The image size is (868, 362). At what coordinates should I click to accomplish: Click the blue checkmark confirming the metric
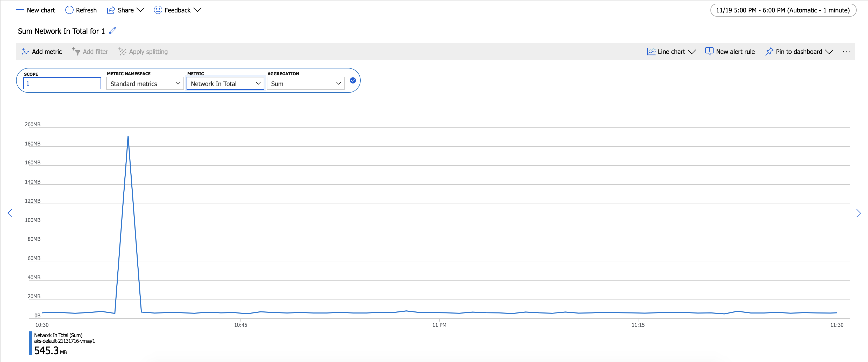pos(352,80)
